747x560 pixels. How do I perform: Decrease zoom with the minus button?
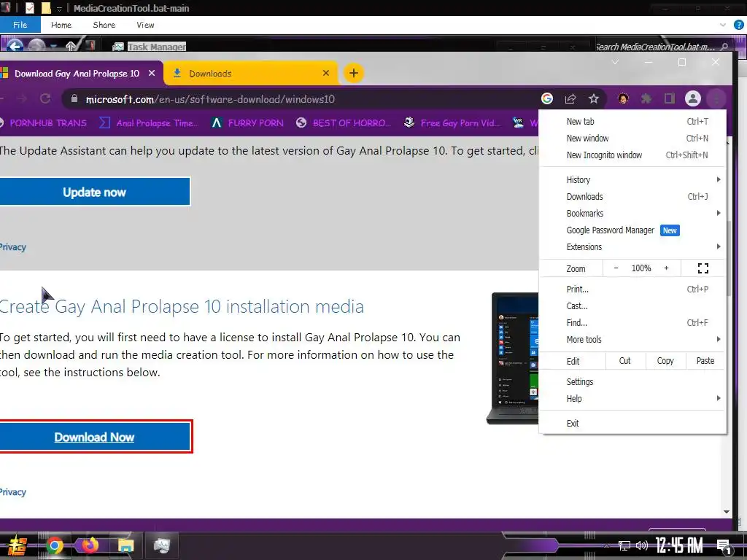(x=616, y=268)
